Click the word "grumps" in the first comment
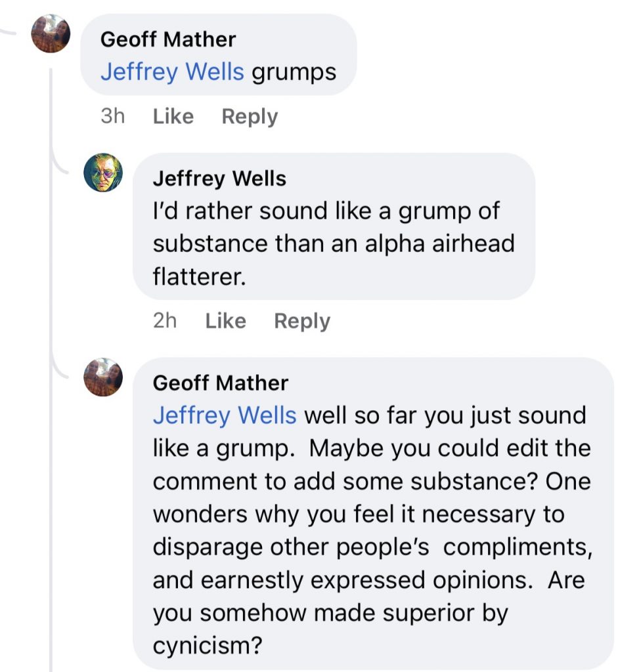 tap(294, 72)
